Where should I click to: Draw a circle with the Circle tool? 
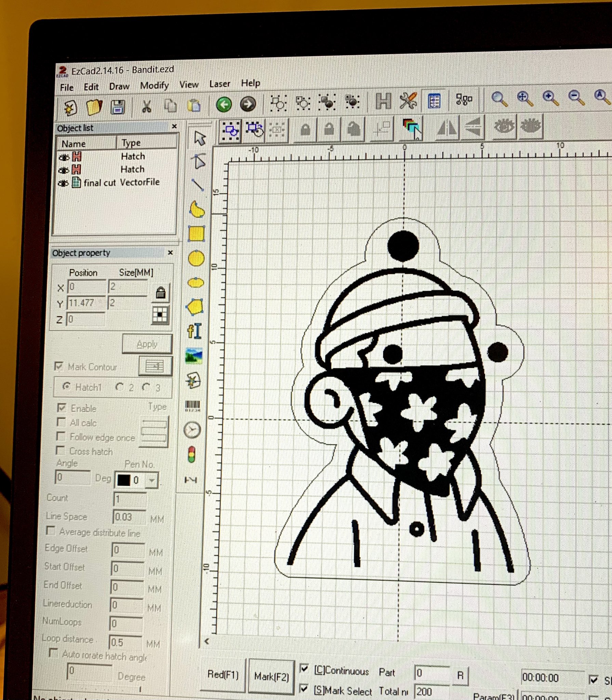coord(196,258)
